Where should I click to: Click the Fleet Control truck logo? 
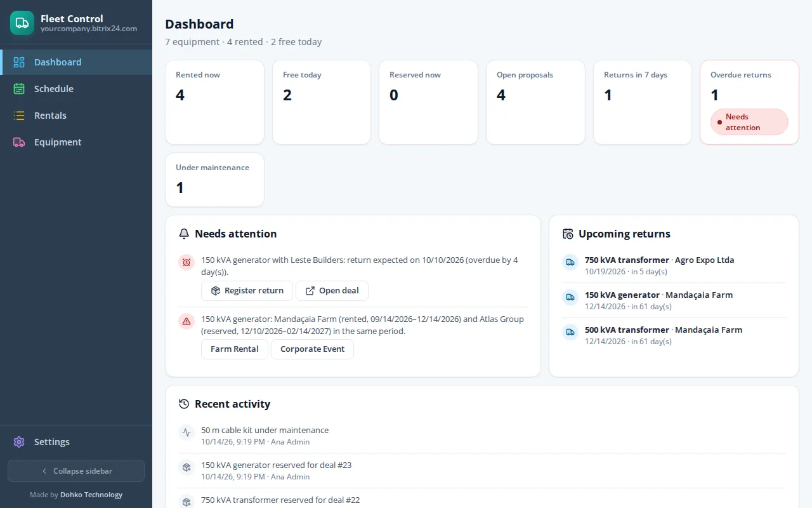[x=22, y=23]
